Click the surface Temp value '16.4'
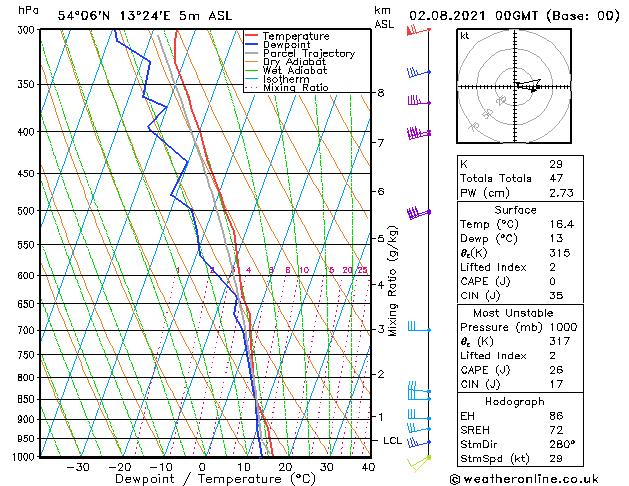 (x=562, y=224)
